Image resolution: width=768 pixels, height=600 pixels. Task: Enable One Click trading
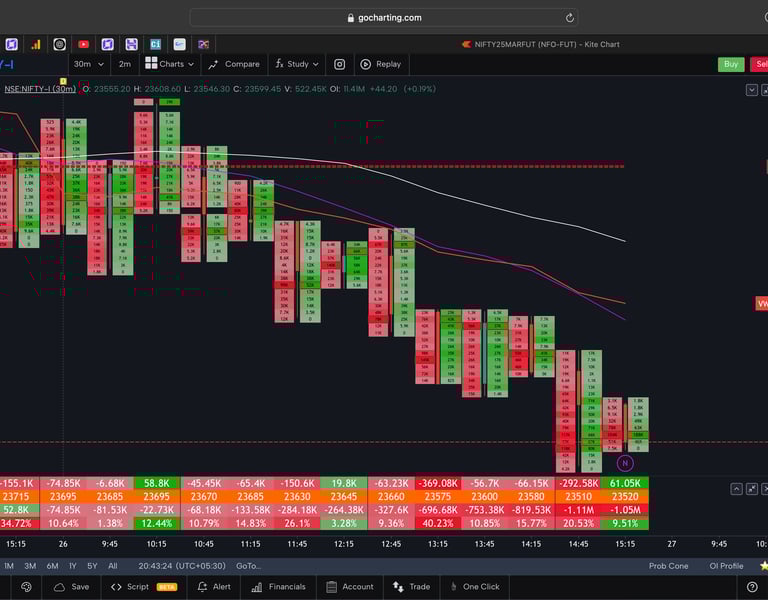click(475, 587)
